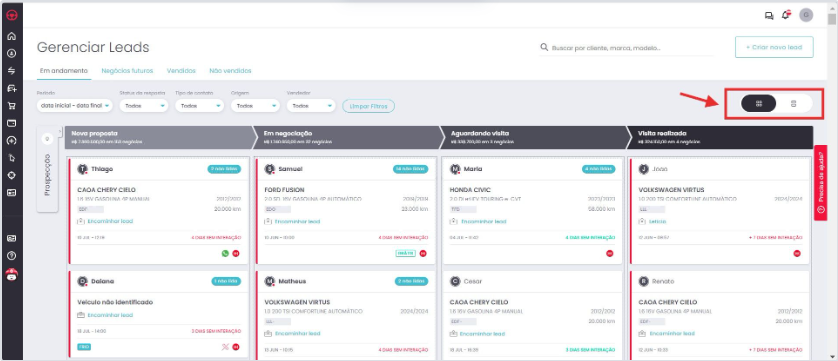
Task: Open the HONDA CIVIC title on Maria's card
Action: pos(470,190)
